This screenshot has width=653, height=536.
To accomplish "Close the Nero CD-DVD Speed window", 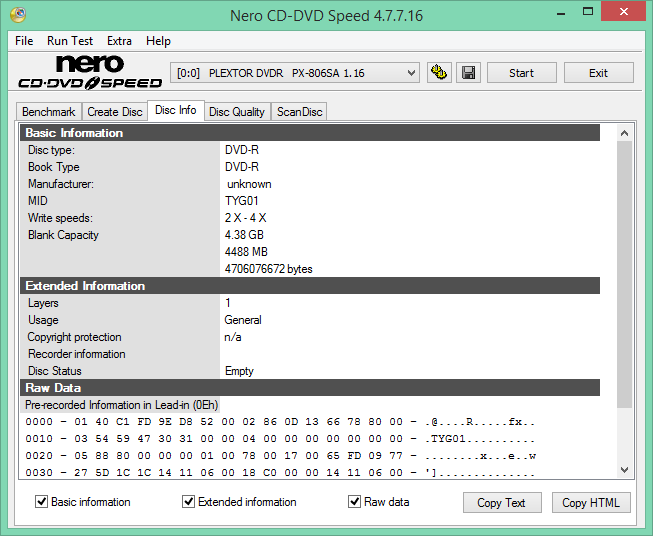I will 623,12.
